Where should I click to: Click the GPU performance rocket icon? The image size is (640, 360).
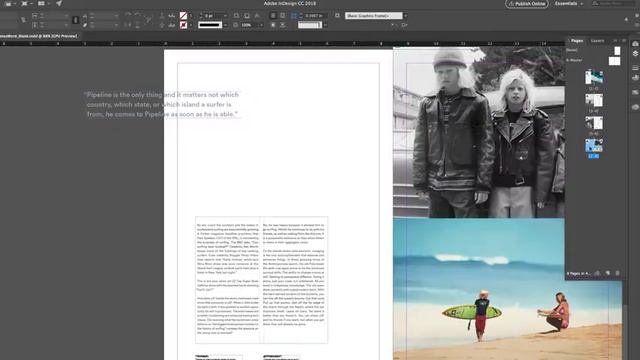(x=59, y=4)
